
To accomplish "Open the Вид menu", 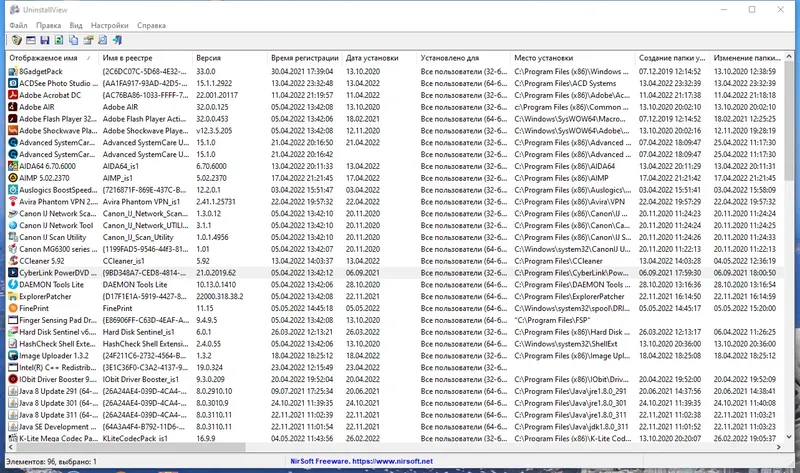I will [x=76, y=26].
